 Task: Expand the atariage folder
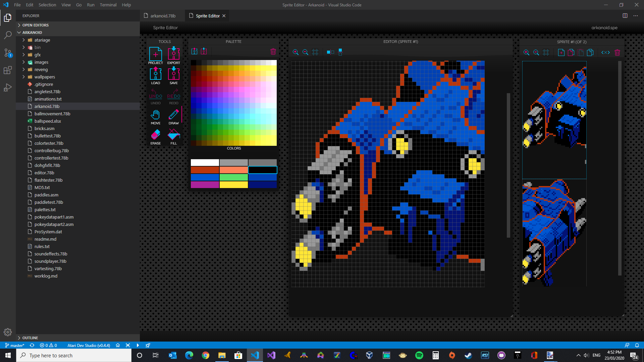click(42, 40)
